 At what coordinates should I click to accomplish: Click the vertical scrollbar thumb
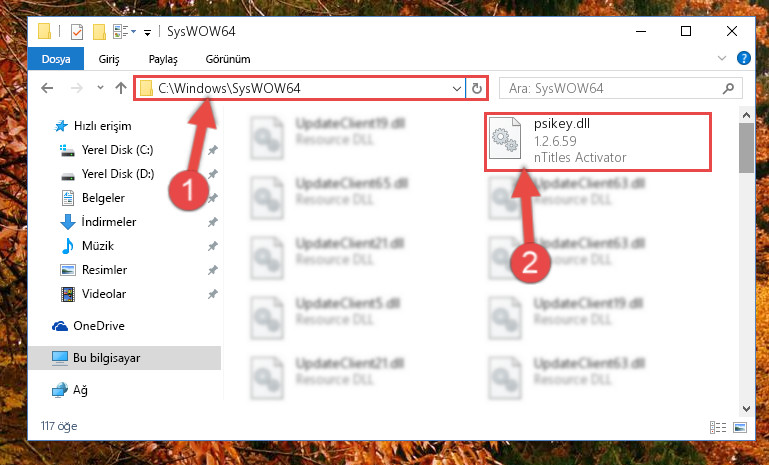746,148
